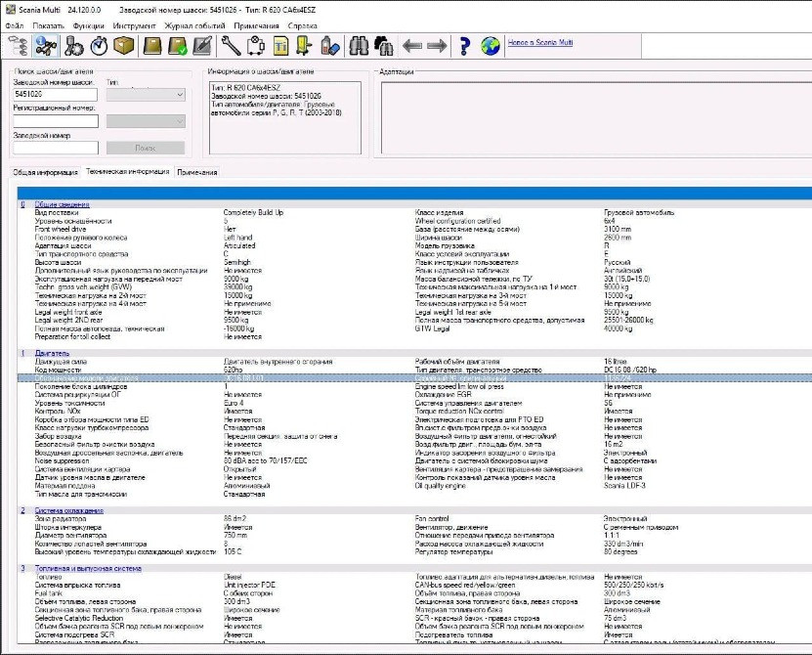Select the wrench tool icon

tap(231, 46)
